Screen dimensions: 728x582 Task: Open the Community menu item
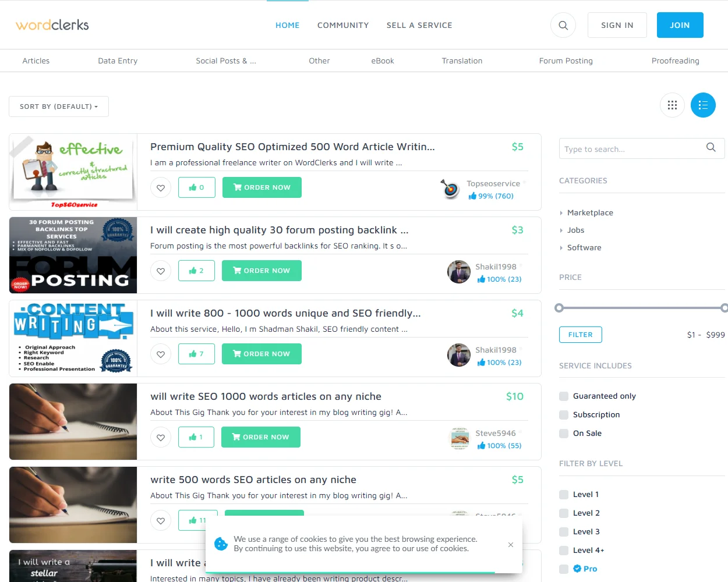pos(343,25)
